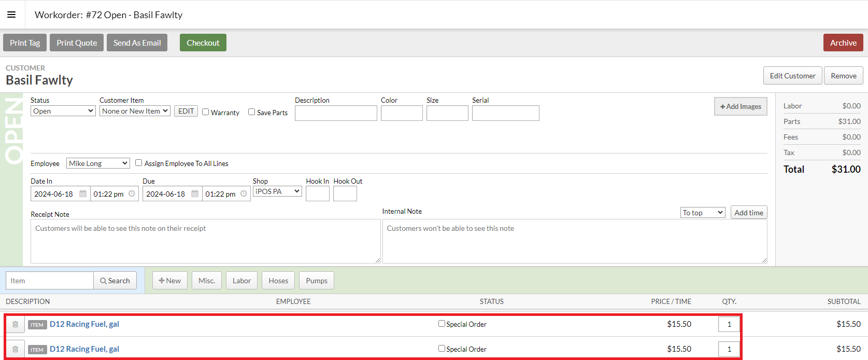Screen dimensions: 868x360
Task: Enable the Warranty checkbox
Action: point(206,112)
